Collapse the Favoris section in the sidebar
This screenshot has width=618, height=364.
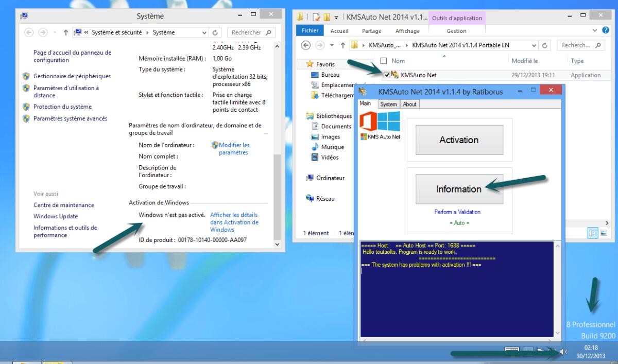(x=303, y=64)
